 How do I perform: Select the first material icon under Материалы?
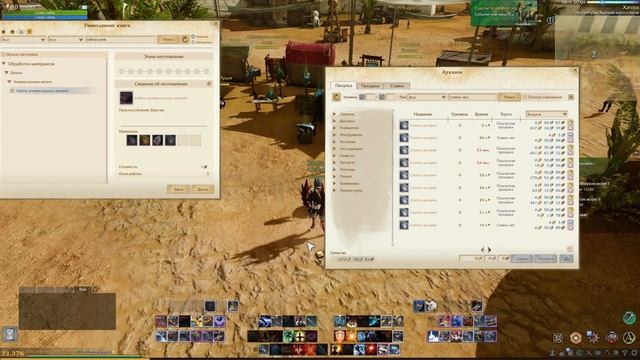pos(131,140)
